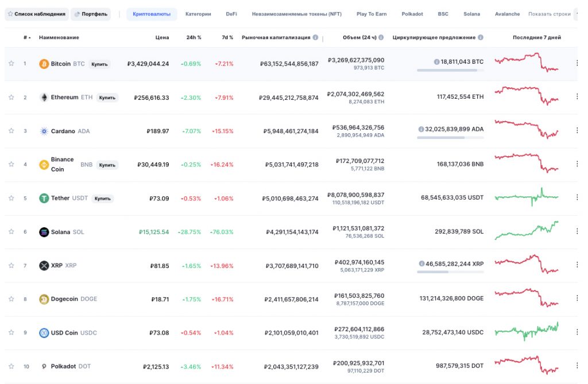Star Bitcoin to add to watchlist
588x384 pixels.
[x=11, y=63]
